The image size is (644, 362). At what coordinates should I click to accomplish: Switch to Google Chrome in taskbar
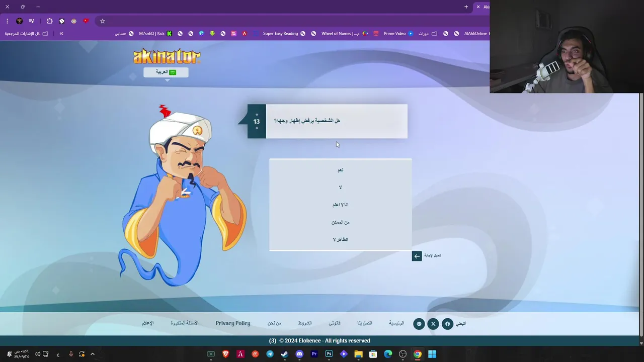pos(418,354)
